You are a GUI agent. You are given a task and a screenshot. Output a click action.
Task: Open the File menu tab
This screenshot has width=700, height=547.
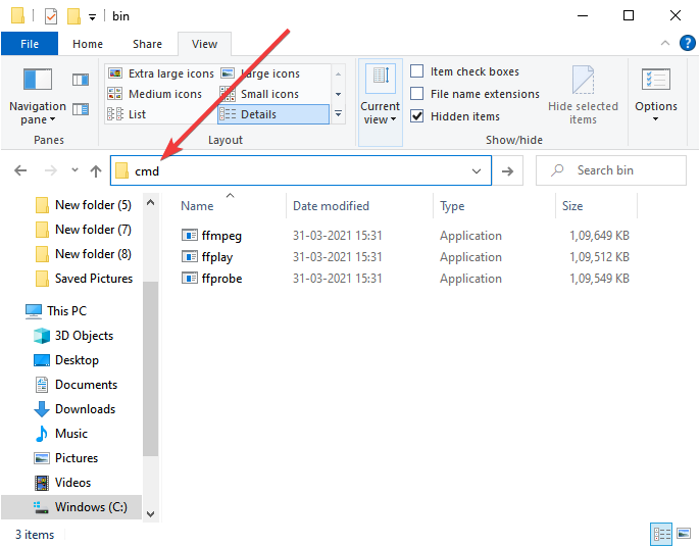click(30, 44)
